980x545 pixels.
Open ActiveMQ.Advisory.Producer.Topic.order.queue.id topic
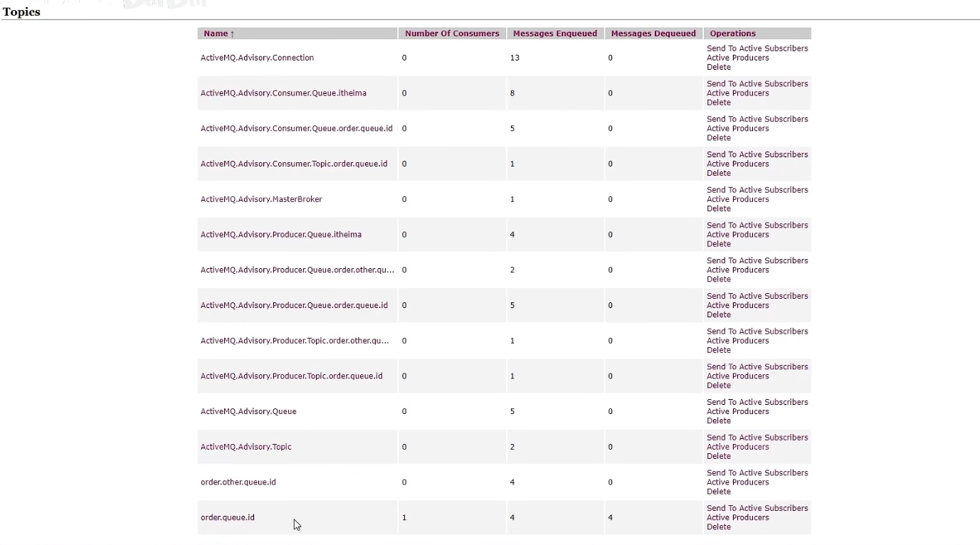pos(292,376)
